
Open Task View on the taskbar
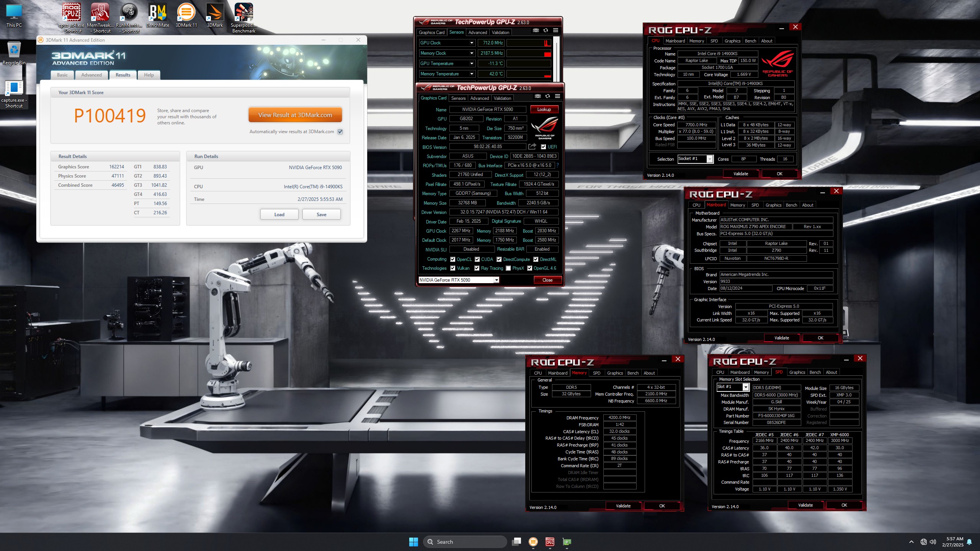(x=517, y=542)
